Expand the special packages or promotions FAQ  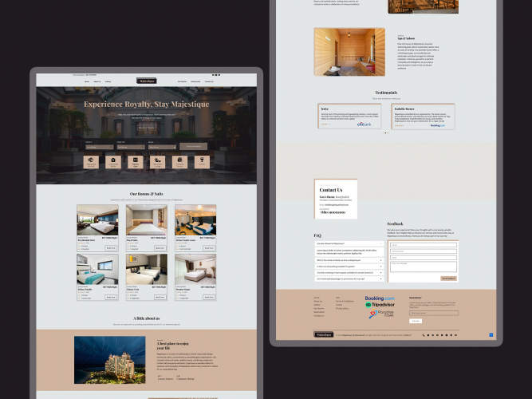349,279
